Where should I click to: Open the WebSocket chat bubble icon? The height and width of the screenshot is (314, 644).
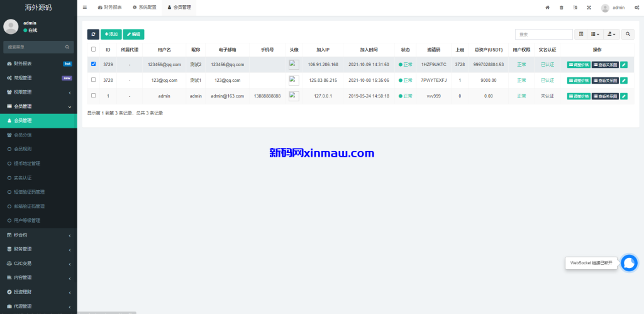pos(629,263)
